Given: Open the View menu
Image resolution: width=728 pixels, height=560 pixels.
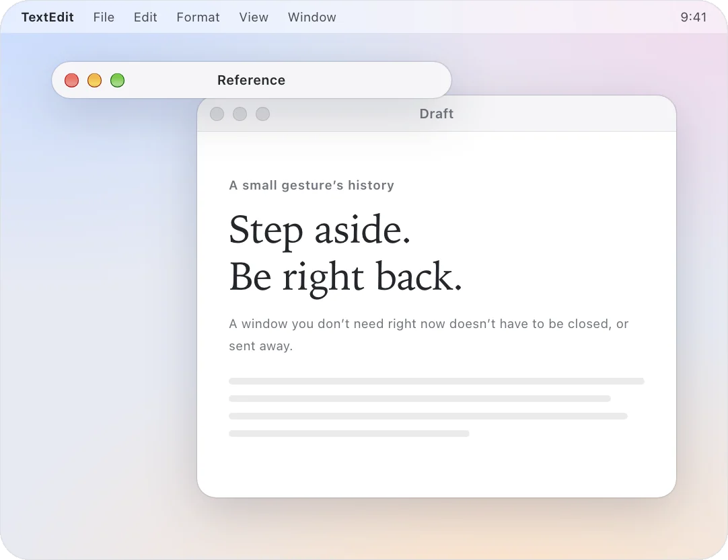Looking at the screenshot, I should tap(254, 17).
